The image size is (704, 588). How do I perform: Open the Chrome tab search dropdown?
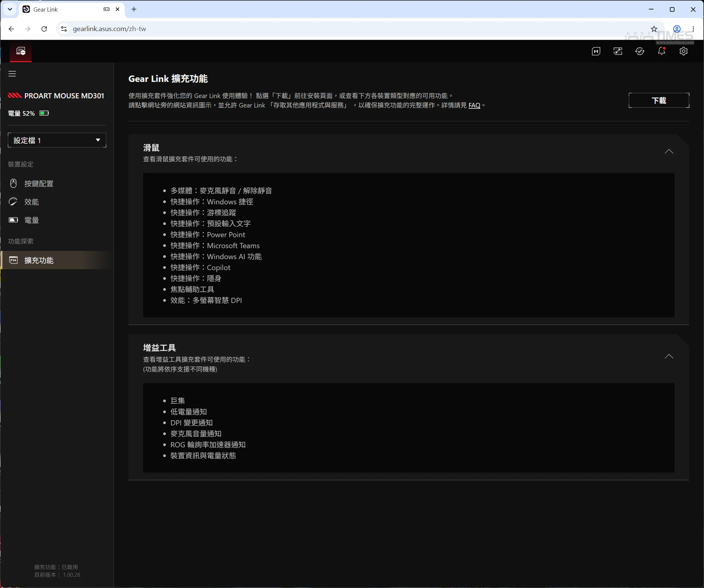click(x=10, y=9)
